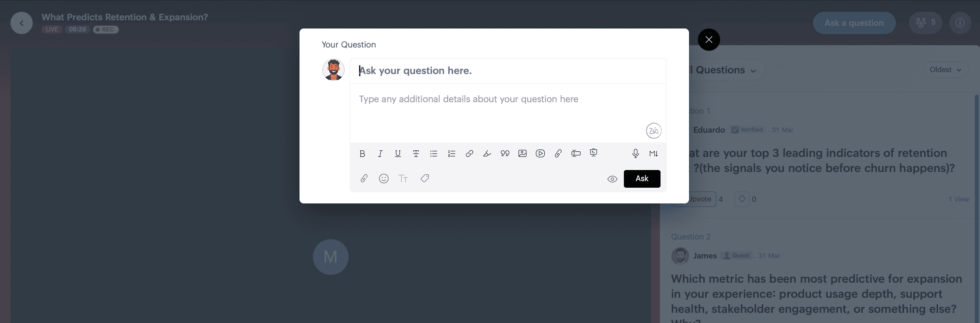980x323 pixels.
Task: Toggle the text formatting toolbar (Tt)
Action: (x=403, y=178)
